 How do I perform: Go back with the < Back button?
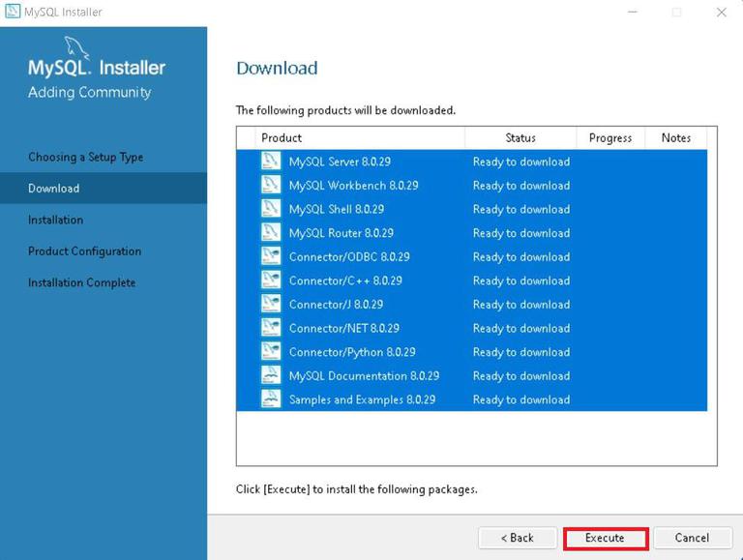coord(518,538)
